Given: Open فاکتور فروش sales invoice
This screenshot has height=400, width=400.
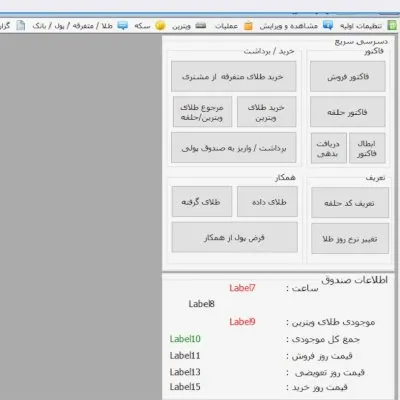Looking at the screenshot, I should tap(348, 76).
